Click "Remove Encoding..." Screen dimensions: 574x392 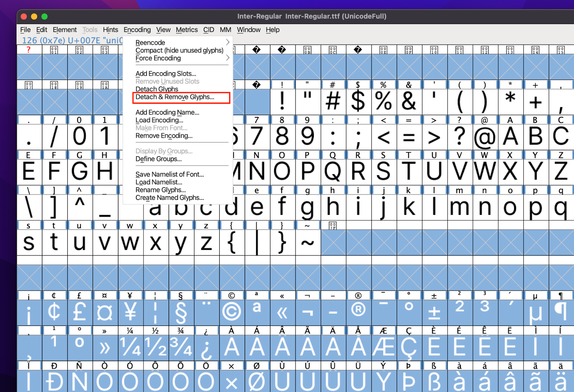pos(164,136)
